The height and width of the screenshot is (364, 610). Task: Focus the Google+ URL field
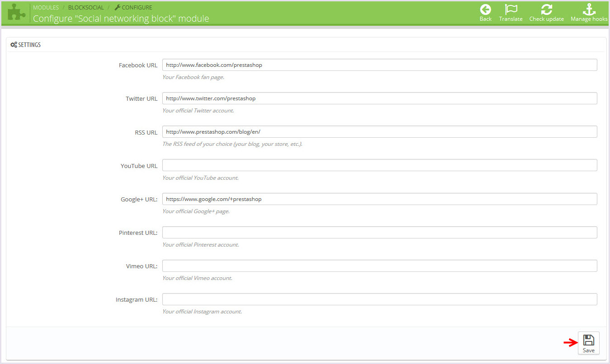point(380,199)
